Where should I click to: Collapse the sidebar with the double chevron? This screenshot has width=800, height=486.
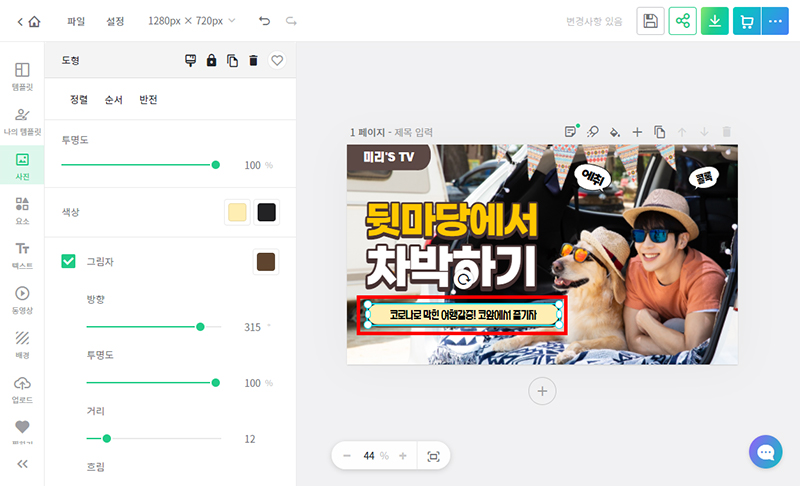click(x=22, y=464)
